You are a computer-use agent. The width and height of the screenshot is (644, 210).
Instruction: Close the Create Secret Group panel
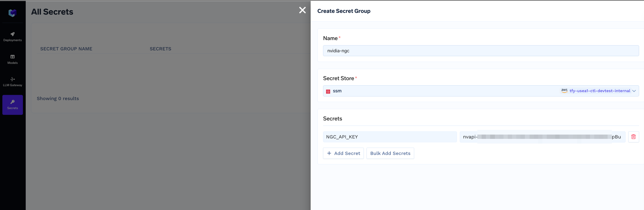click(x=303, y=10)
